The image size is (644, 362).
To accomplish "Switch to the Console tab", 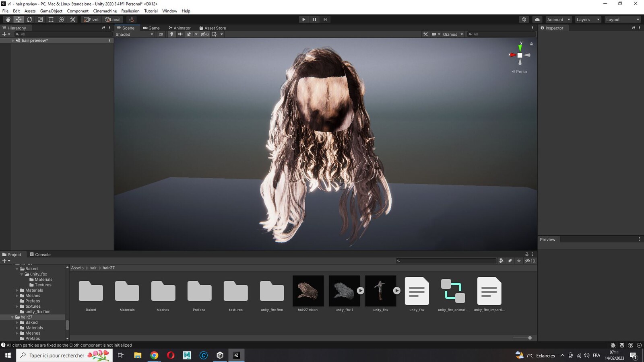I will [x=40, y=255].
